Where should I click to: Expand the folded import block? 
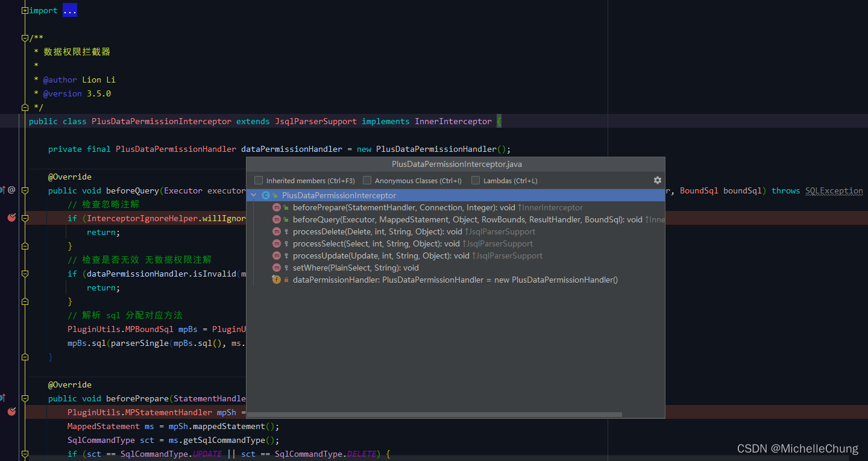click(25, 11)
